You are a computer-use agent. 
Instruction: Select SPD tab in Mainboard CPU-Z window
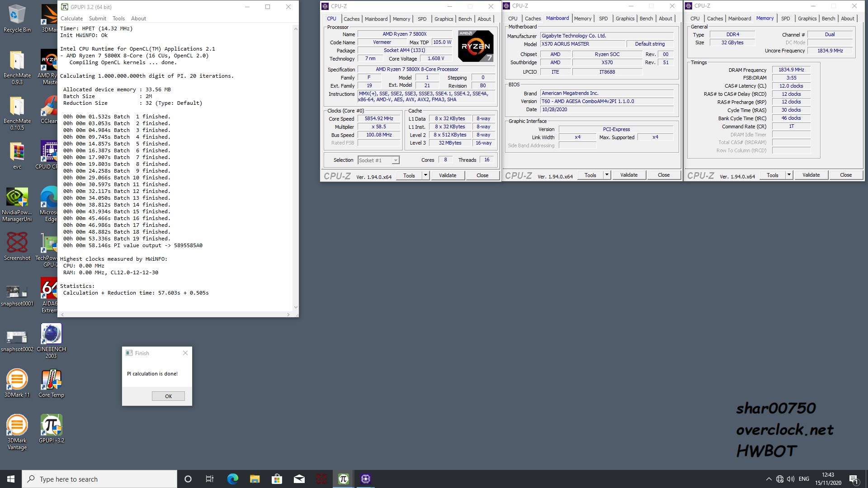(603, 19)
